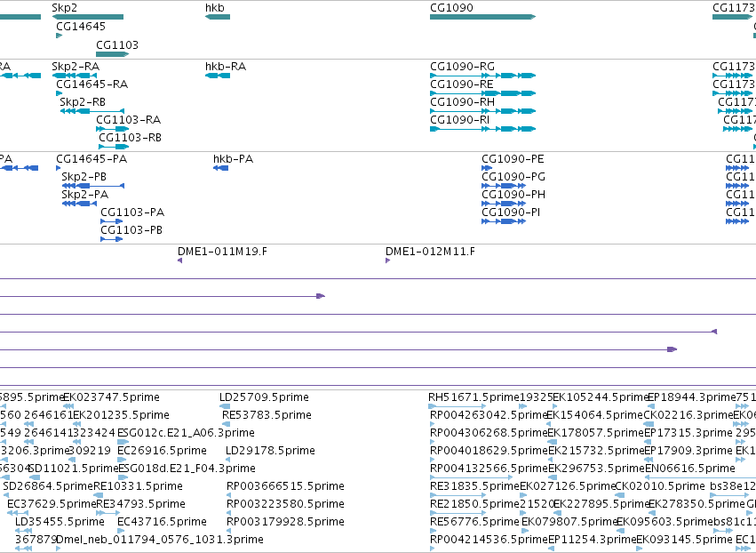756x553 pixels.
Task: Click the hkb gene label
Action: coord(215,8)
